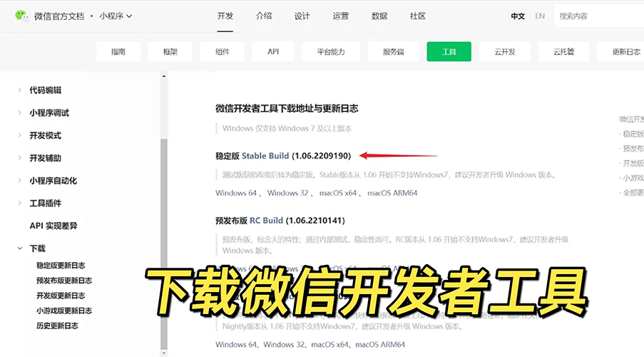Open the API 实现差异 sidebar item
Image resolution: width=644 pixels, height=357 pixels.
(x=53, y=226)
